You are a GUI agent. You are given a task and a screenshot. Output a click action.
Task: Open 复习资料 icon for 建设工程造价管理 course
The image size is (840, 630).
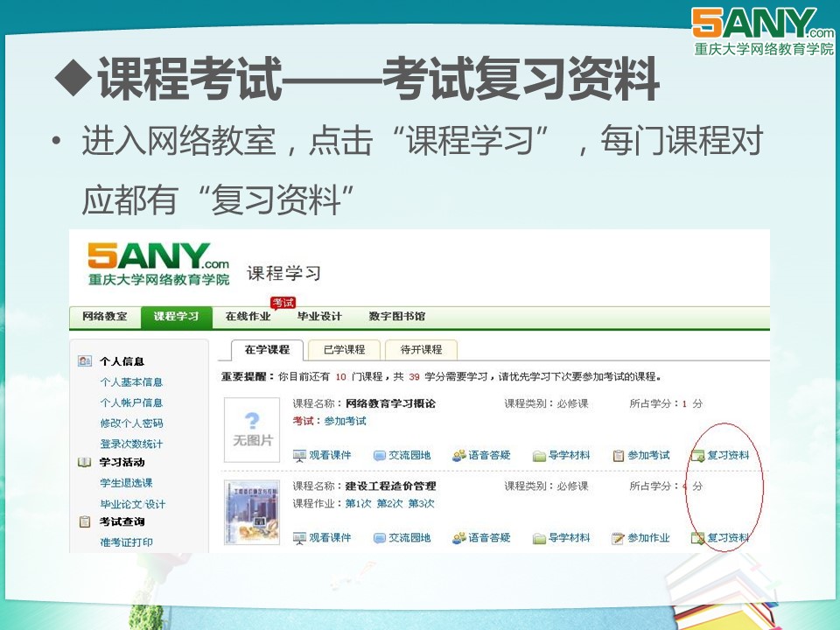click(x=697, y=538)
